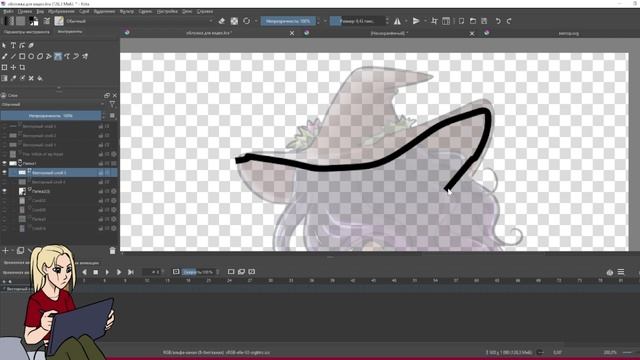Close the second document tab
This screenshot has width=640, height=360.
pyautogui.click(x=472, y=33)
